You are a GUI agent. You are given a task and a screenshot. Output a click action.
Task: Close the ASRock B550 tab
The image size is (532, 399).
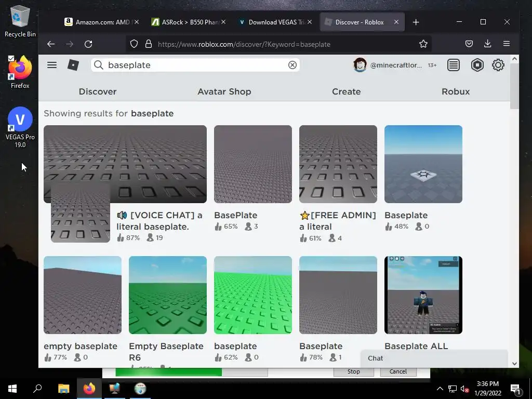[223, 22]
